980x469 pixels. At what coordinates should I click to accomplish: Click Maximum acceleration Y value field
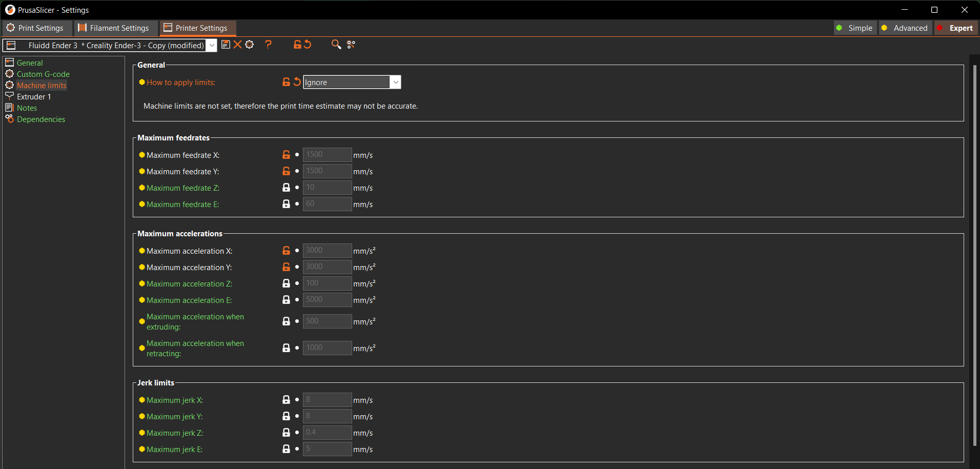[327, 267]
